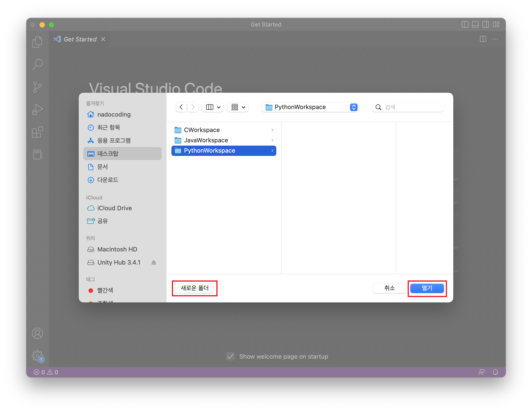
Task: Click the 검색 search field
Action: point(412,107)
